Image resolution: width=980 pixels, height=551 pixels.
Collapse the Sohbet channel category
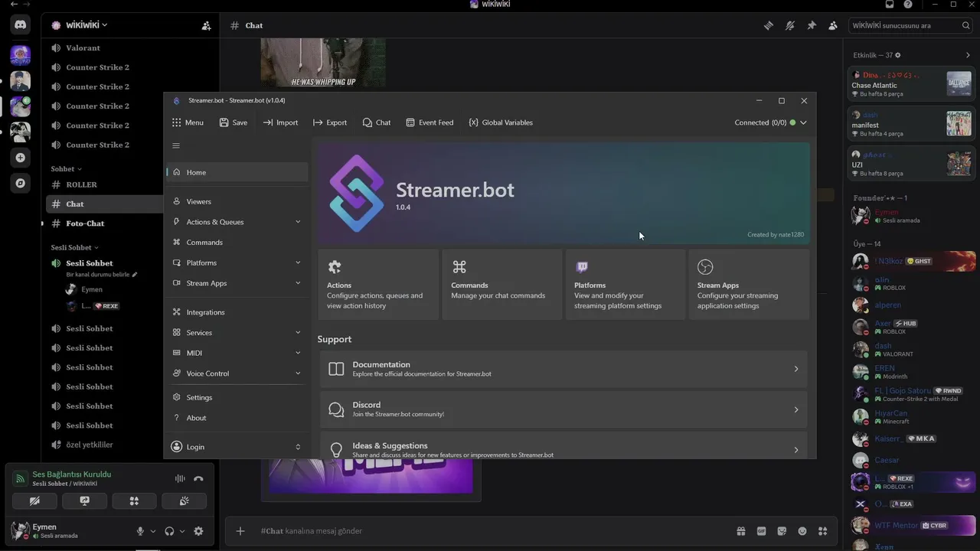pos(67,169)
